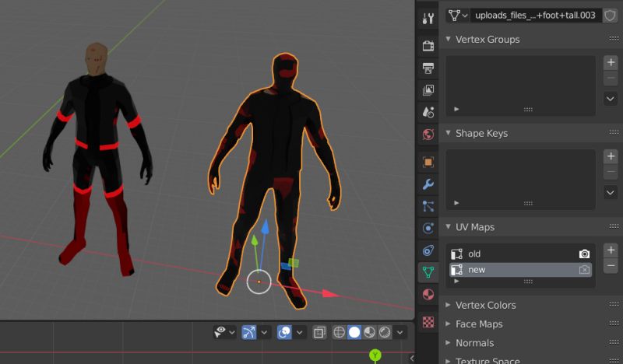Open the Object Constraint properties tab
Image resolution: width=623 pixels, height=364 pixels.
pos(428,250)
